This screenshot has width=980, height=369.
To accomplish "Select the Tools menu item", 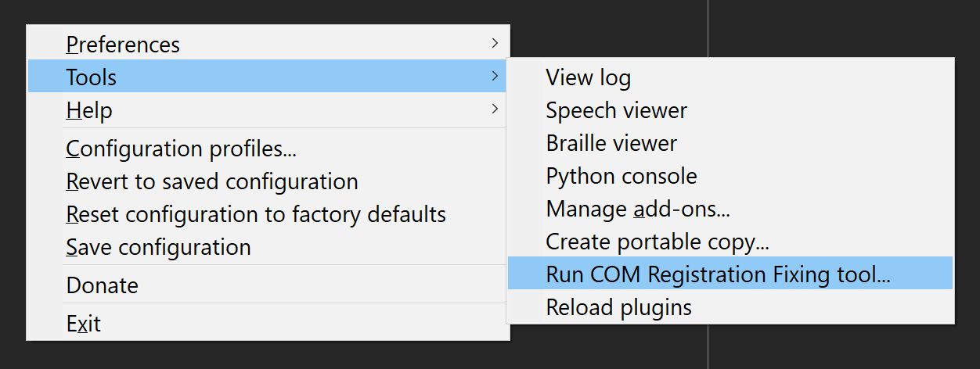I will click(x=92, y=77).
